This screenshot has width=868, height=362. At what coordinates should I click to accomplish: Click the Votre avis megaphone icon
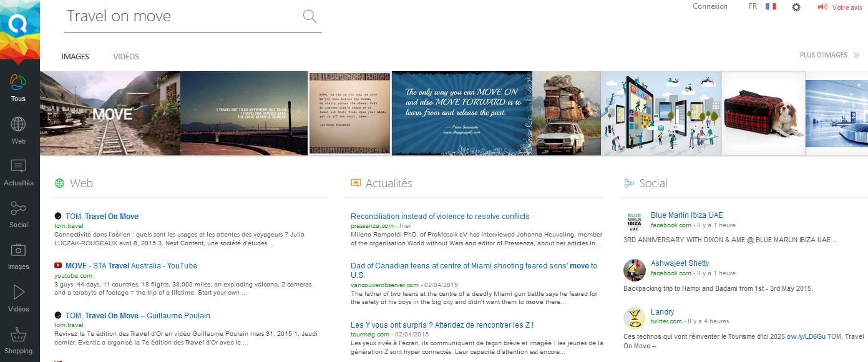pos(822,7)
